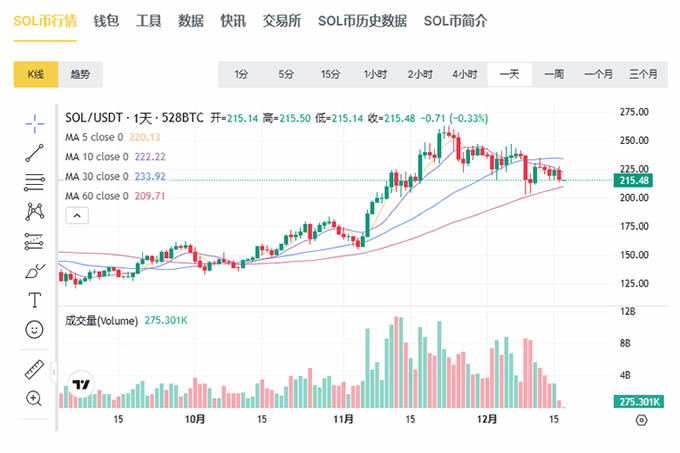Image resolution: width=680 pixels, height=453 pixels.
Task: Go to SOL币历史数据 tab
Action: click(361, 20)
